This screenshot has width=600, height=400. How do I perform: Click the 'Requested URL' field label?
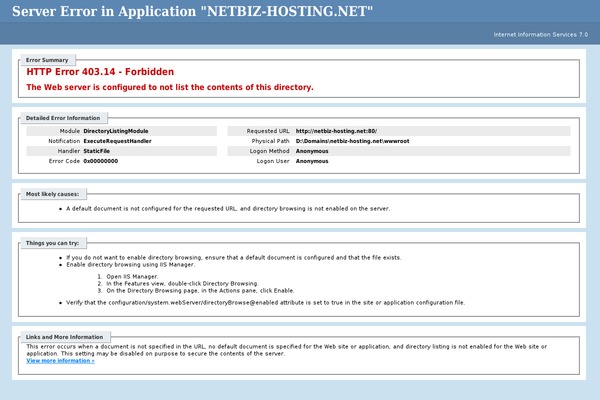click(268, 131)
